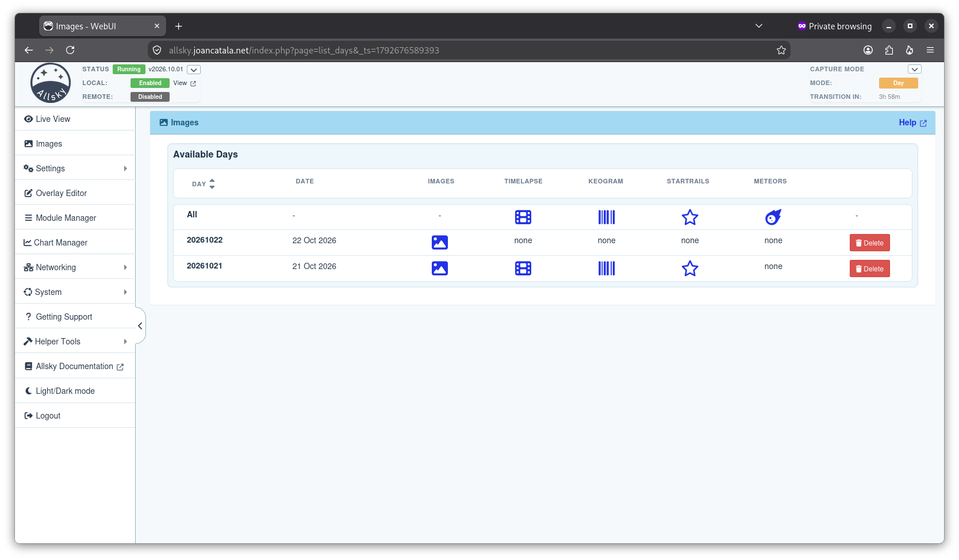Open local View link
Viewport: 959px width, 560px height.
click(185, 83)
